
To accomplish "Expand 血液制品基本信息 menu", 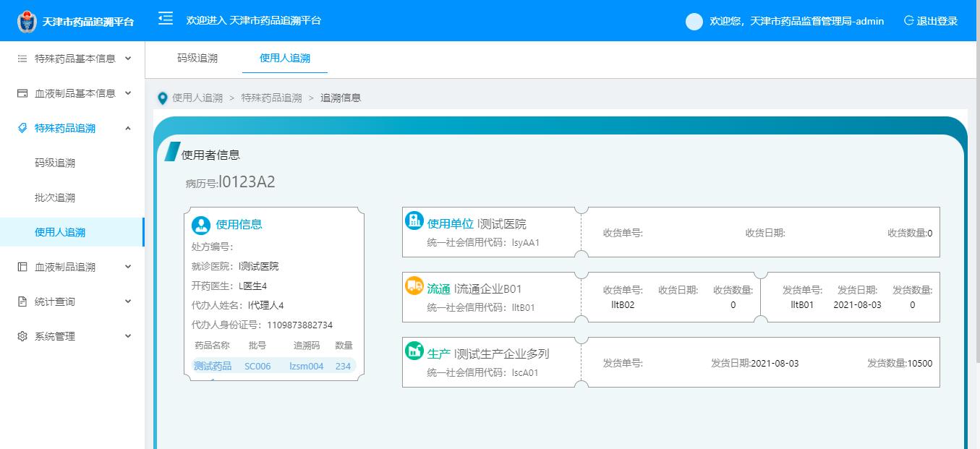I will coord(72,93).
